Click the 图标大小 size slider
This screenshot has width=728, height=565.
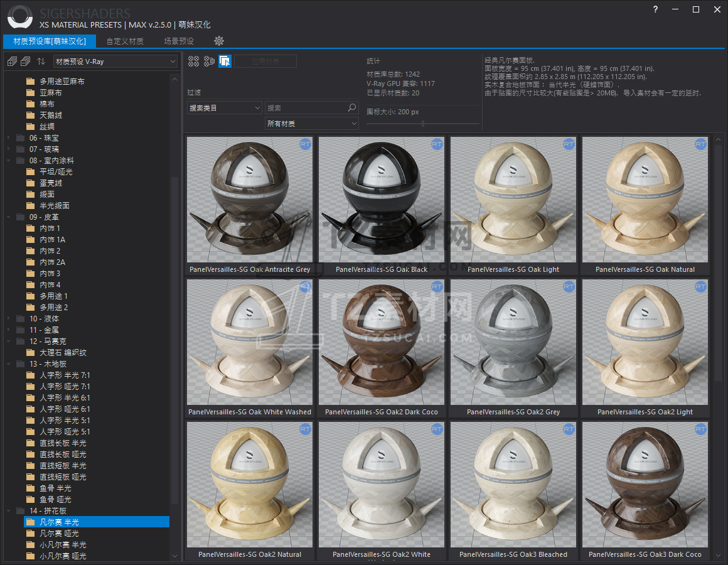(422, 124)
